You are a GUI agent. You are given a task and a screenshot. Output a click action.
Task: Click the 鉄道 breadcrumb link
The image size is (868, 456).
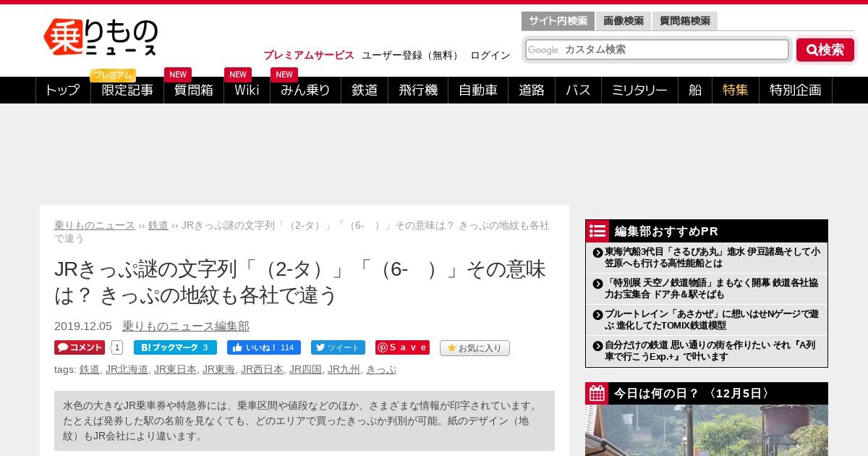(158, 225)
